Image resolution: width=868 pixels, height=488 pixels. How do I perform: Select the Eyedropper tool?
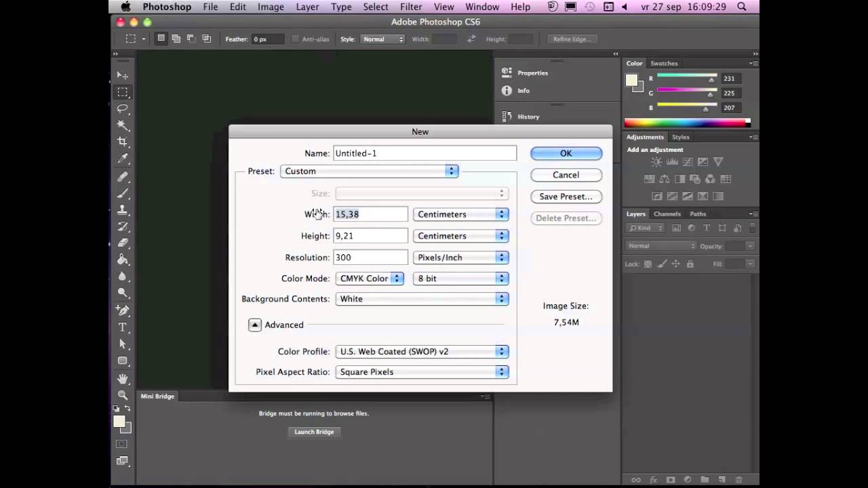click(x=123, y=159)
